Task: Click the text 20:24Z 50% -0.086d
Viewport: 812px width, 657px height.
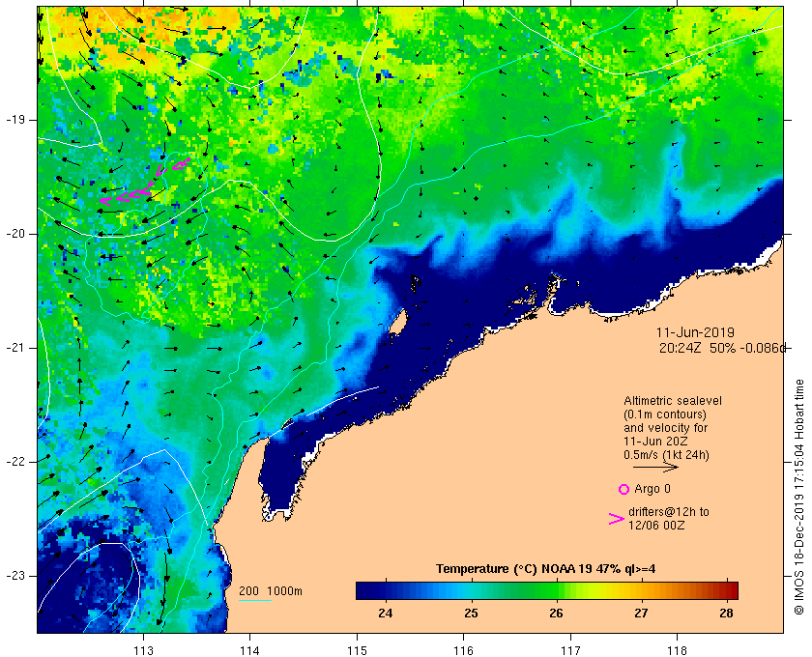Action: click(x=722, y=348)
